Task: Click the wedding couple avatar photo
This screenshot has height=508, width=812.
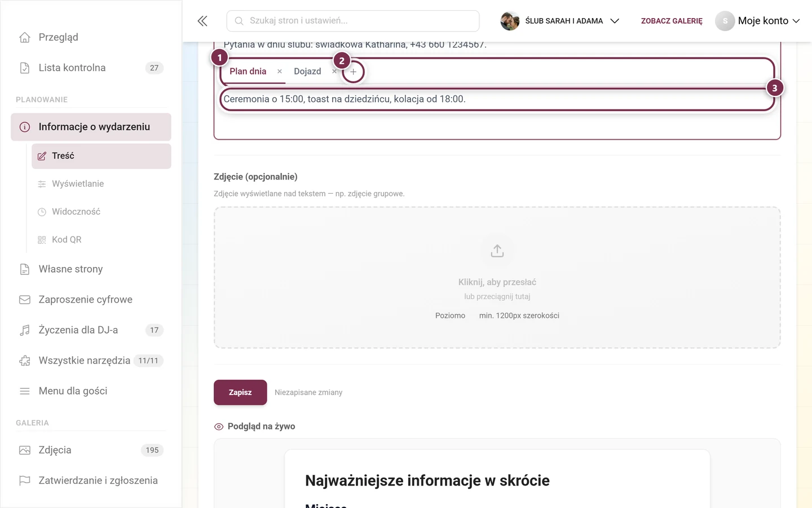Action: click(x=510, y=21)
